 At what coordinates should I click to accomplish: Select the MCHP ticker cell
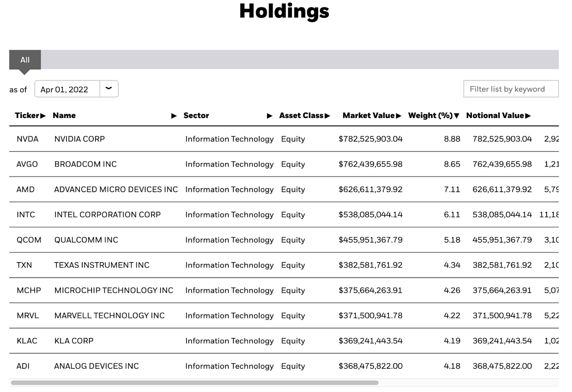coord(29,291)
